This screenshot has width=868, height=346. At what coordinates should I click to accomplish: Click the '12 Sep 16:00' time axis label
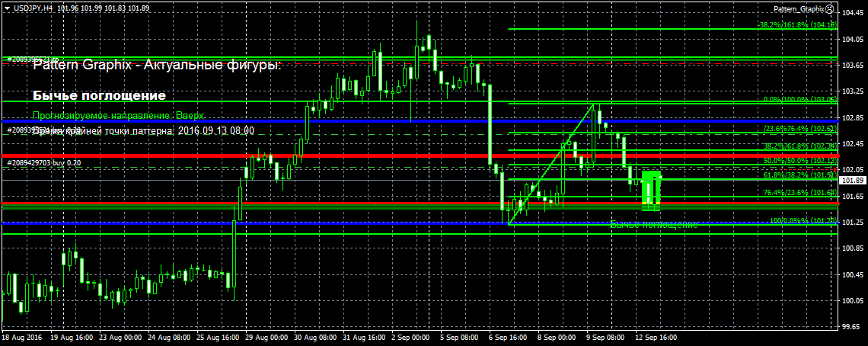[x=656, y=337]
